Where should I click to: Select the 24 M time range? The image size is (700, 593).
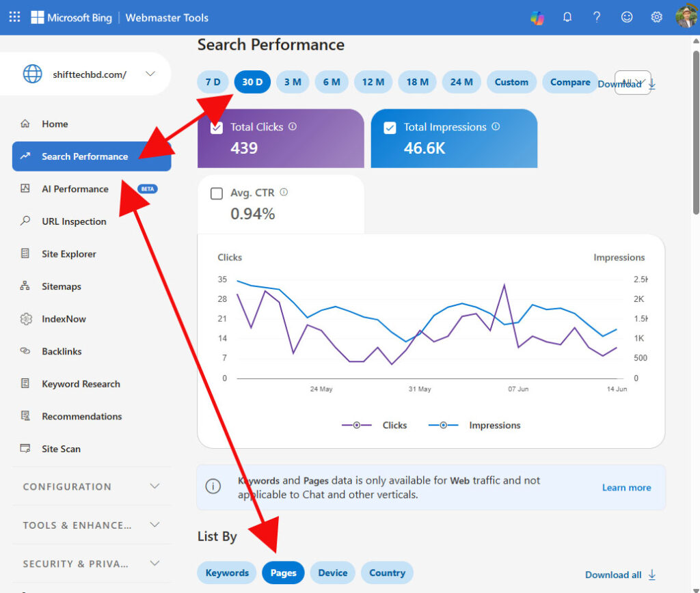point(461,82)
